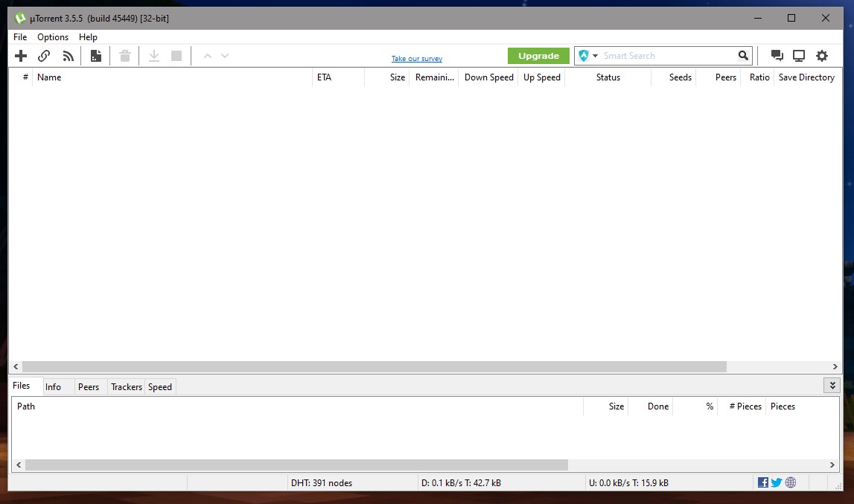Switch to the Speed tab
The width and height of the screenshot is (854, 504).
(x=160, y=387)
